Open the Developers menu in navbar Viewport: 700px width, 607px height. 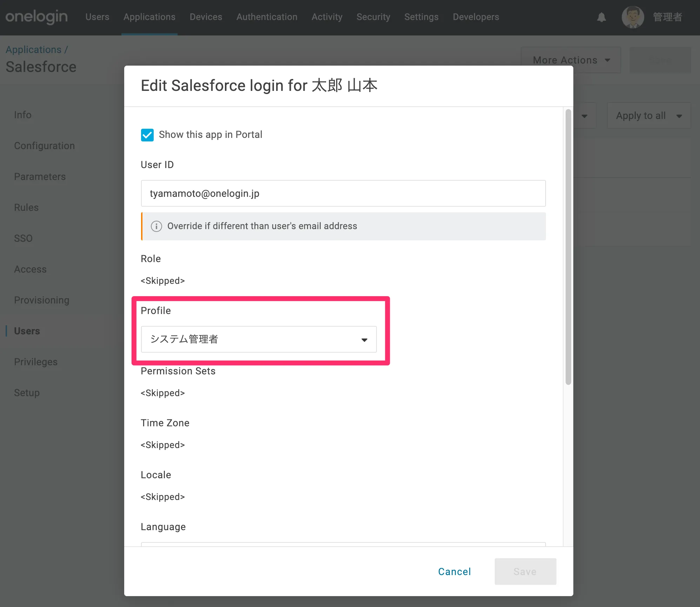tap(475, 17)
